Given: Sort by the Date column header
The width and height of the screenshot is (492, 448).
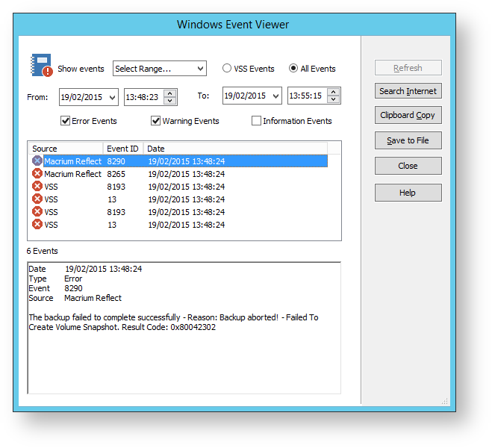Looking at the screenshot, I should click(235, 149).
